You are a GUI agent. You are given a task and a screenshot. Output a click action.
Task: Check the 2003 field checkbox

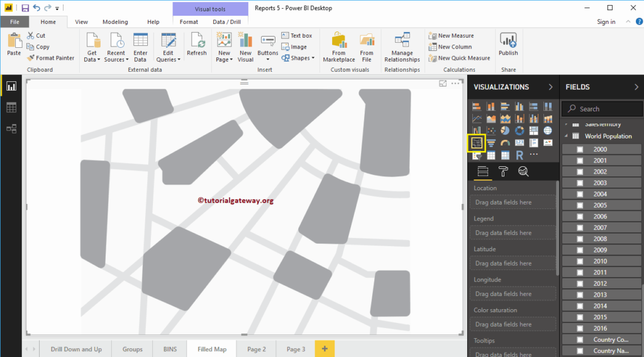pos(580,183)
